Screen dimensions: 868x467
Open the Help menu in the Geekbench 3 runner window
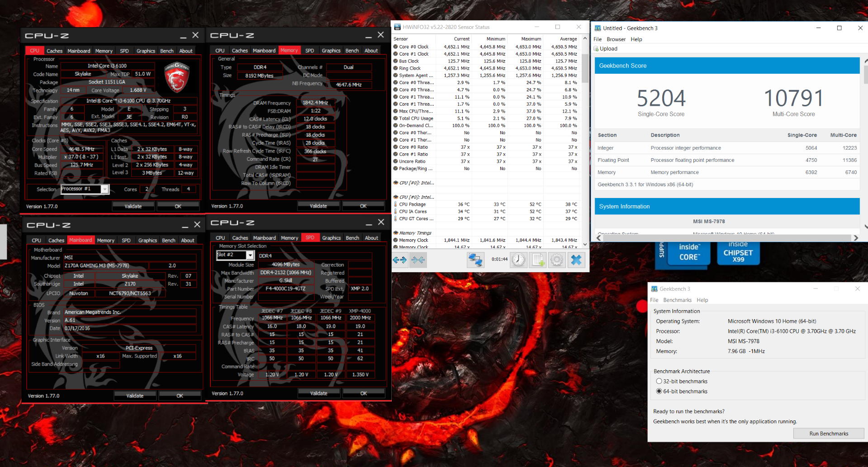pyautogui.click(x=702, y=300)
